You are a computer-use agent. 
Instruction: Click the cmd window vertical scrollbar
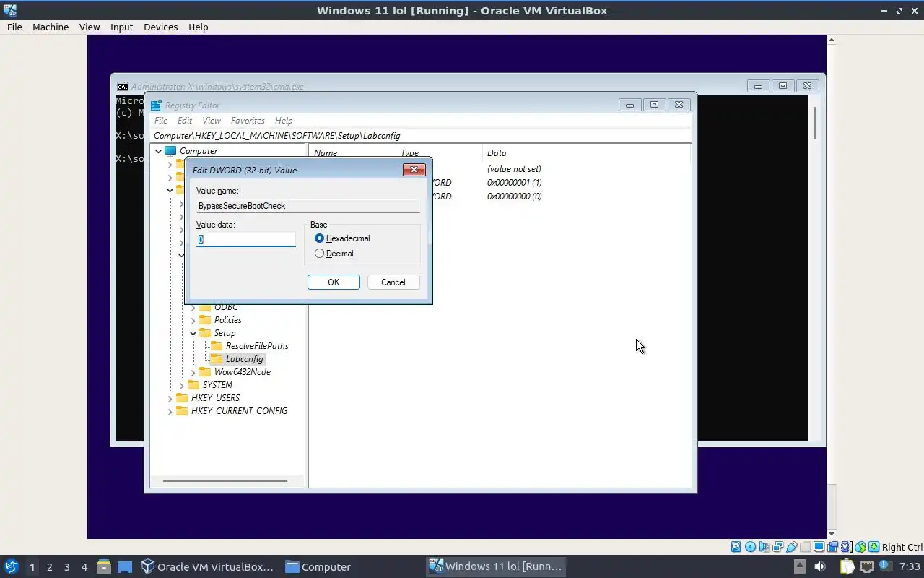click(x=815, y=123)
